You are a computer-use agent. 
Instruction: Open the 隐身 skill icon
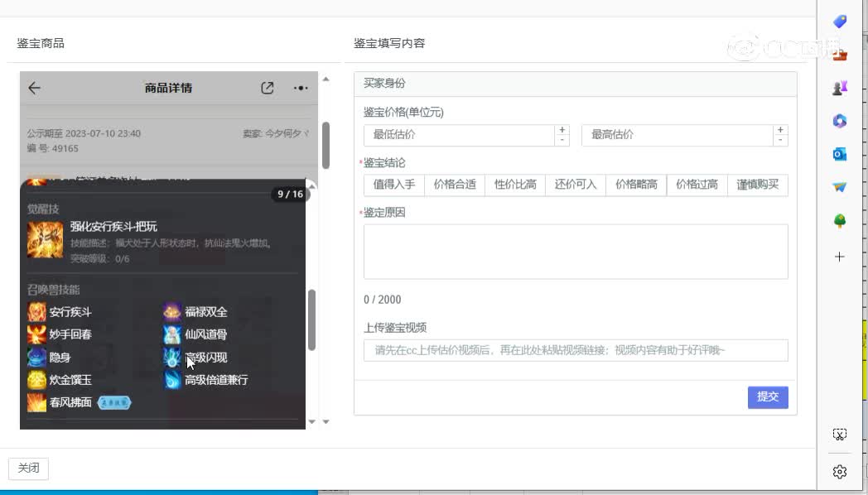(36, 358)
